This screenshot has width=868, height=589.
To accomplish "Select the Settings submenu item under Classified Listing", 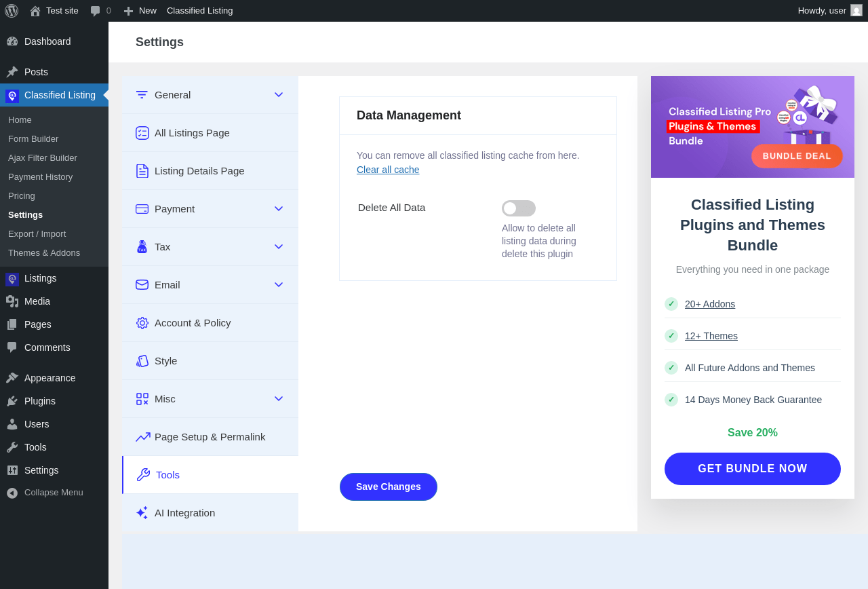I will (54, 215).
